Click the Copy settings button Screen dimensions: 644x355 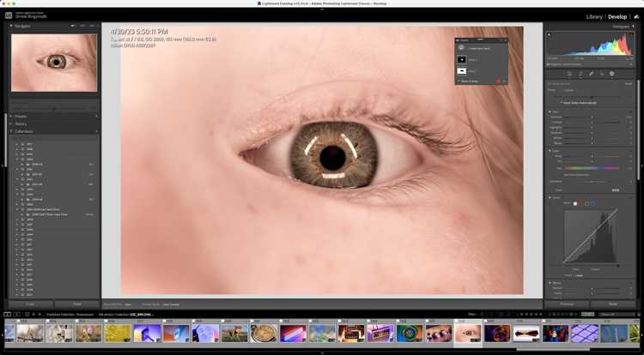pos(31,304)
